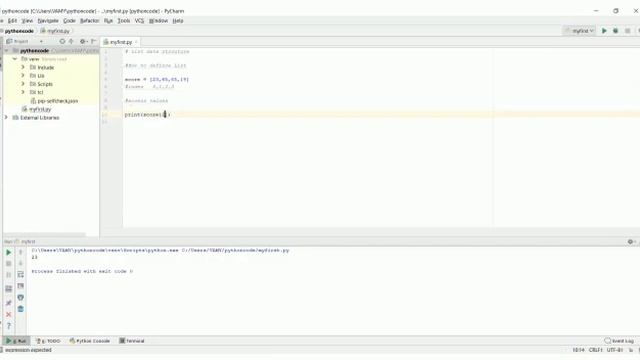Click the Pause Output icon in Run panel
640x360 pixels.
[9, 275]
